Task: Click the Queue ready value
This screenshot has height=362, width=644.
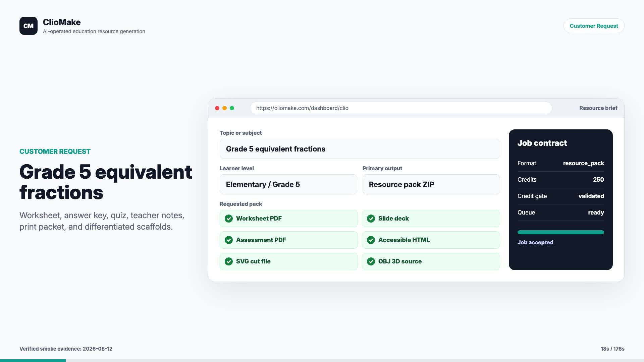Action: [x=596, y=213]
